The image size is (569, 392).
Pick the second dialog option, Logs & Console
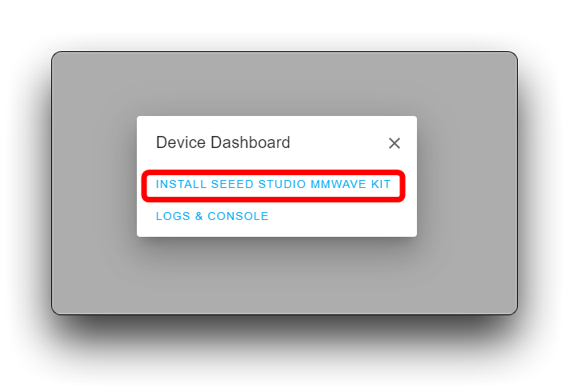pos(212,216)
